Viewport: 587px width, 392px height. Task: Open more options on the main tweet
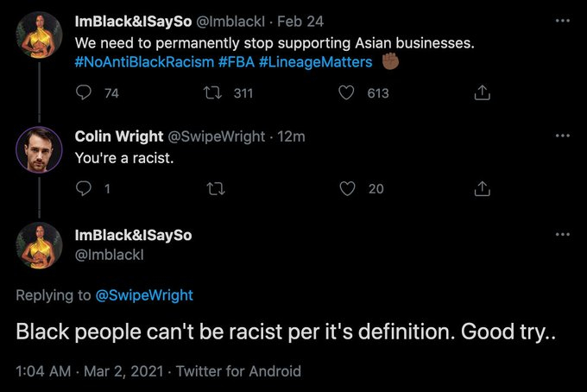click(x=563, y=235)
